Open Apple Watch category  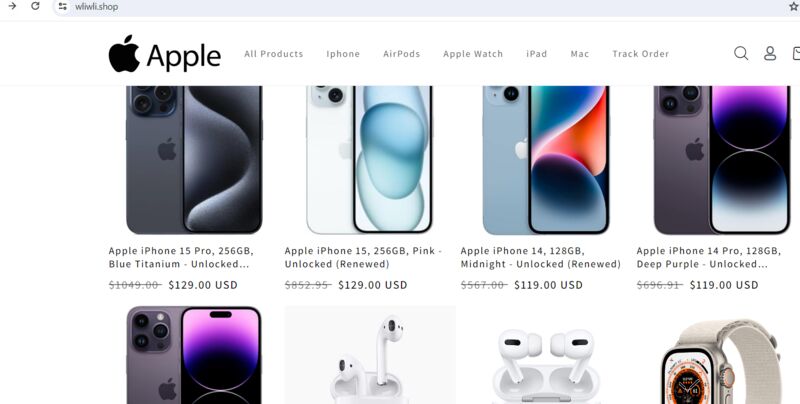[x=473, y=54]
